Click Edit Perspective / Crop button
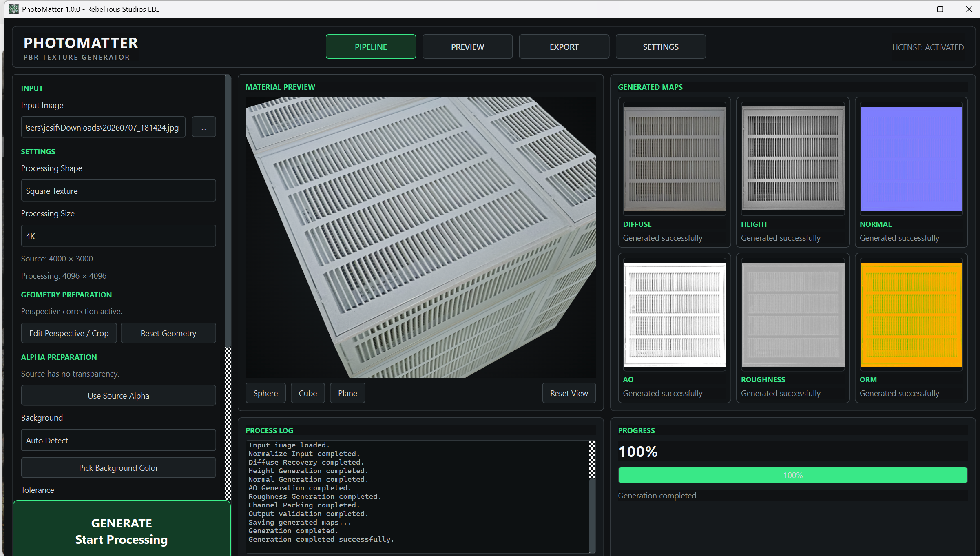 pos(69,333)
